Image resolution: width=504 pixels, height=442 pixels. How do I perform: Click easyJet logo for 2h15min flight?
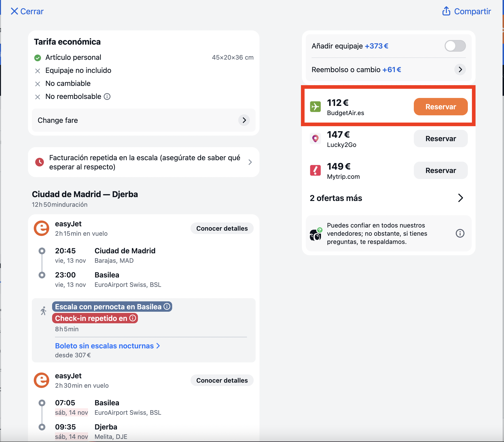pos(41,228)
